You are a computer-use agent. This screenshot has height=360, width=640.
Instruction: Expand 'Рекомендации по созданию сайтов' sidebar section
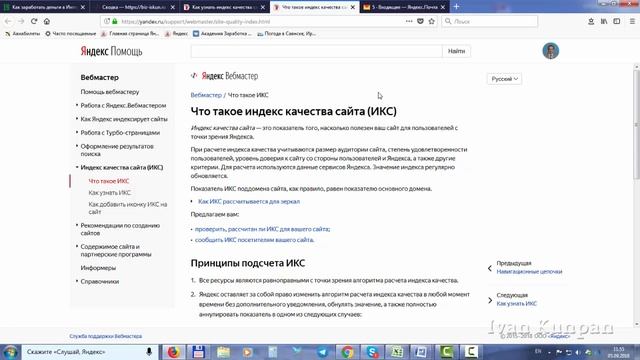point(120,229)
